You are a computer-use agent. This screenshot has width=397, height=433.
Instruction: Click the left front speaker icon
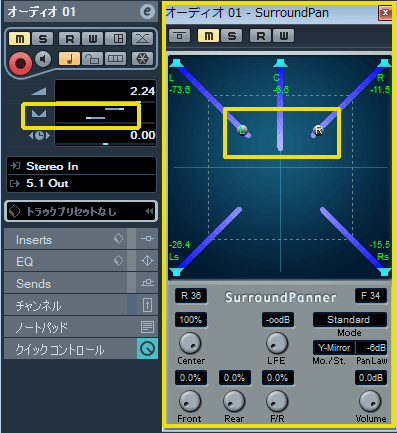point(176,63)
